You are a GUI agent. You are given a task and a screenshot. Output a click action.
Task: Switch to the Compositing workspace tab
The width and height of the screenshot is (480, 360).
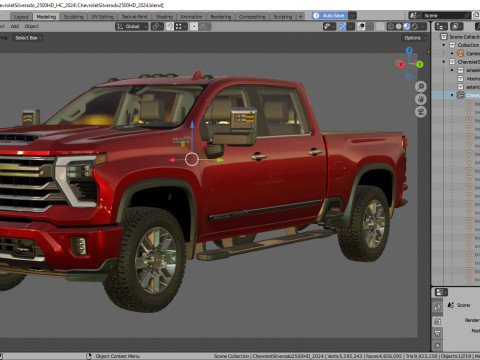252,16
